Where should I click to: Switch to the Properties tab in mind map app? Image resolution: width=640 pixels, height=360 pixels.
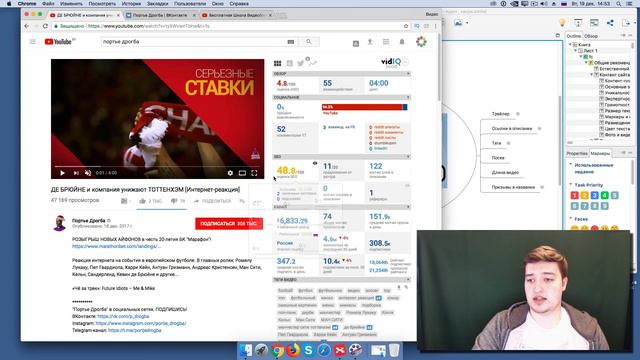click(x=577, y=153)
